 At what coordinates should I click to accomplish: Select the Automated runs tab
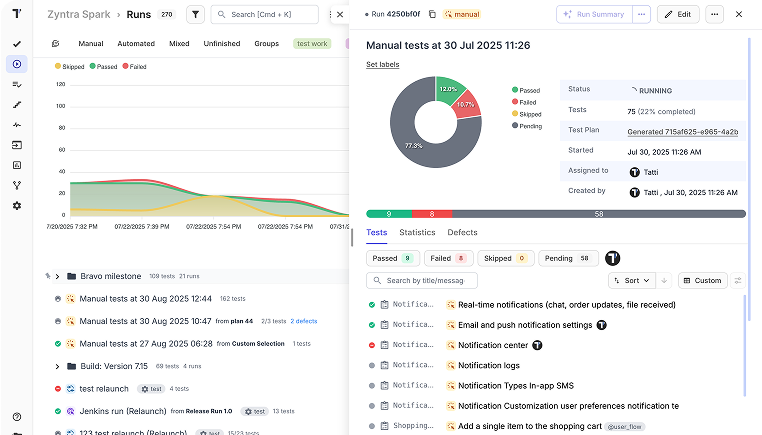pos(135,44)
